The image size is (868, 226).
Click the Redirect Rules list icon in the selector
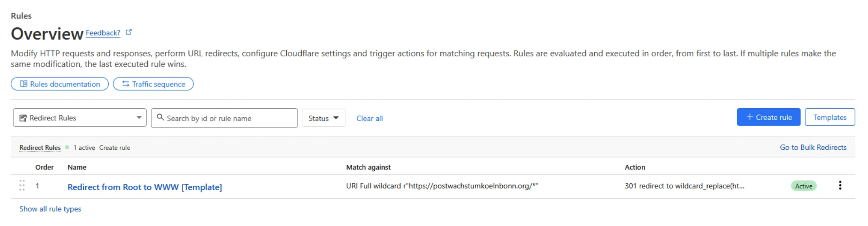pyautogui.click(x=23, y=118)
